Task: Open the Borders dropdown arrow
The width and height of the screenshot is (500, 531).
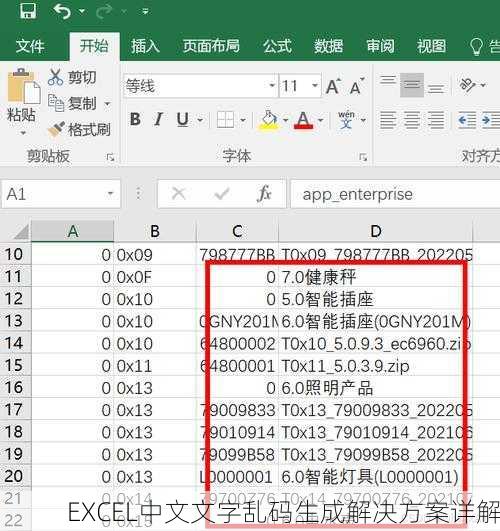Action: 243,120
